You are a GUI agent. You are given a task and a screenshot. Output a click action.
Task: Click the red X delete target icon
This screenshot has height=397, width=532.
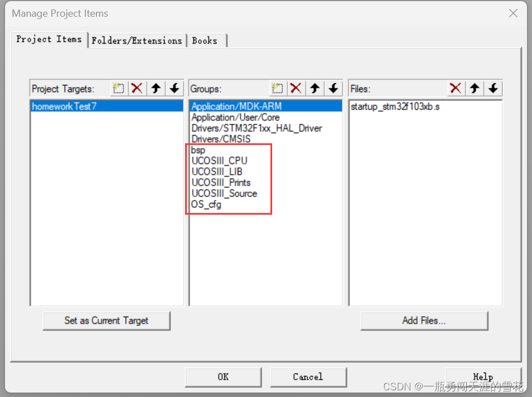137,88
